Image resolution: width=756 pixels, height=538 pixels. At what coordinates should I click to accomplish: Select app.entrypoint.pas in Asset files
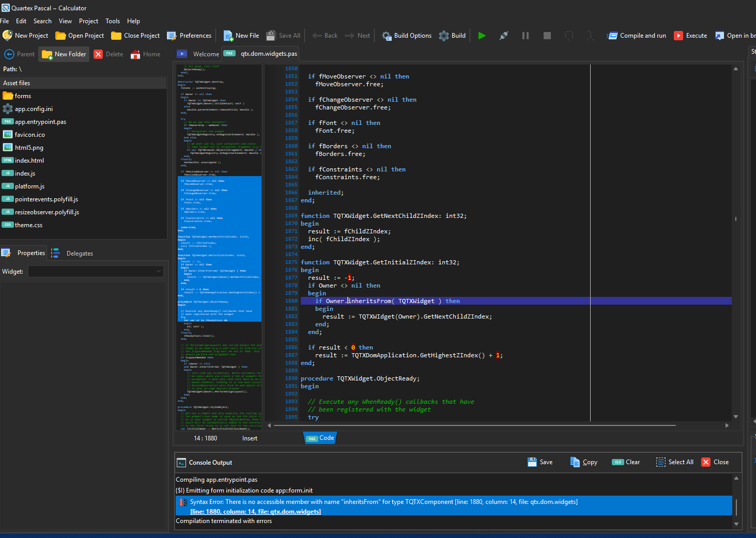(x=40, y=122)
